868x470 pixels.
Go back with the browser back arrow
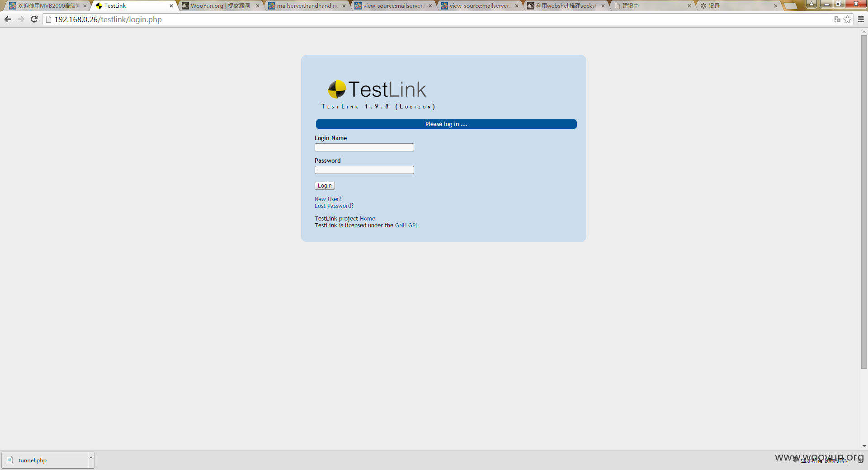tap(8, 19)
